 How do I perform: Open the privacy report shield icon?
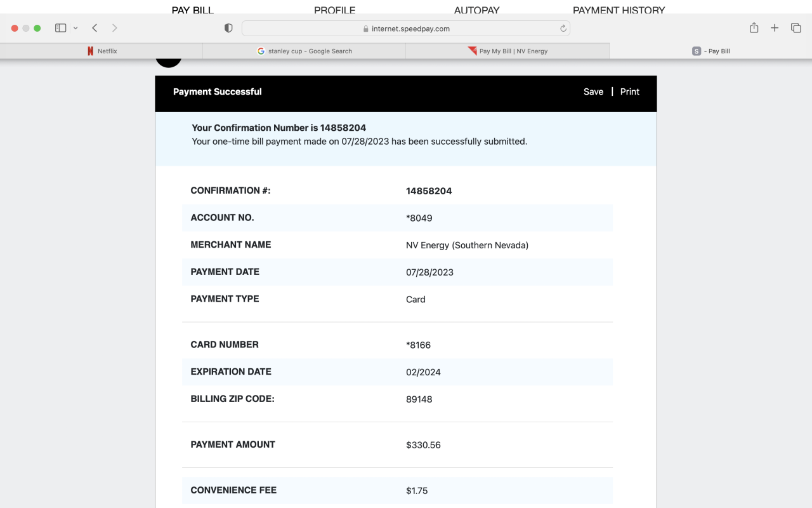coord(228,28)
